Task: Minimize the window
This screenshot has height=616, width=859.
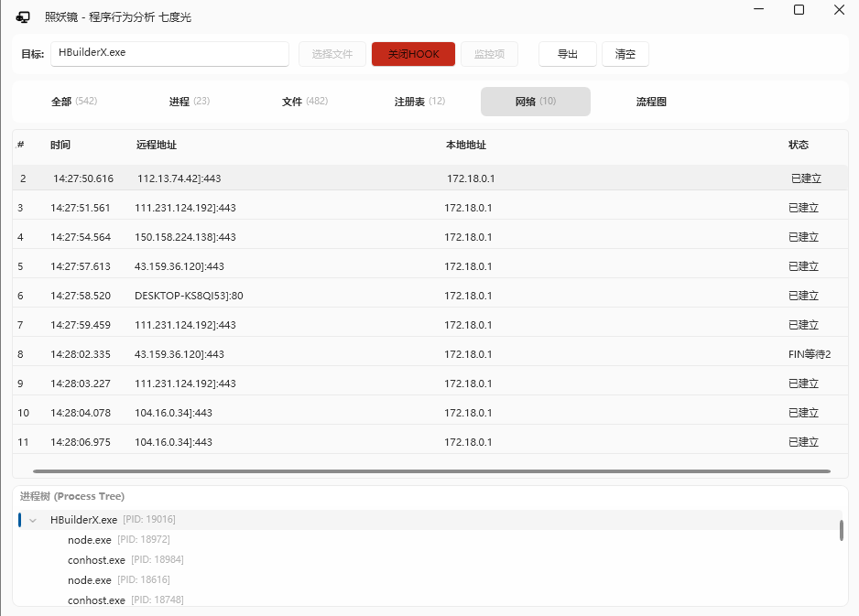Action: pos(759,10)
